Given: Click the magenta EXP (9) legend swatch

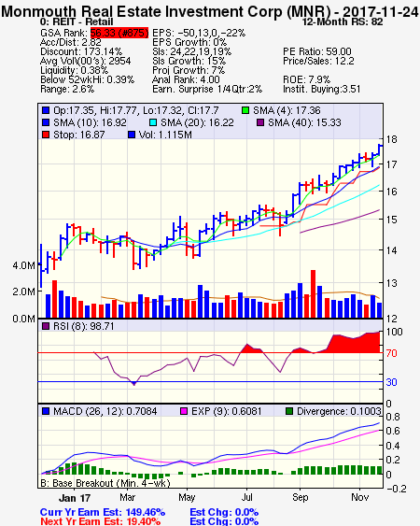Looking at the screenshot, I should click(x=184, y=411).
